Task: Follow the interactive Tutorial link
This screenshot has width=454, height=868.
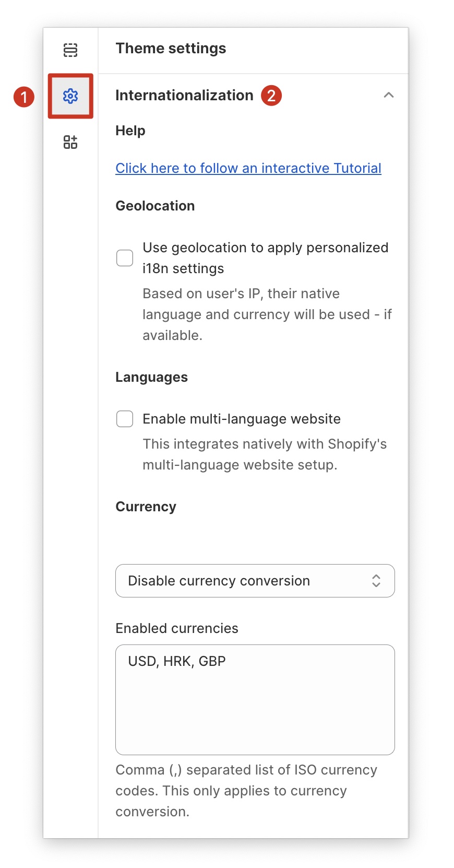Action: point(248,168)
